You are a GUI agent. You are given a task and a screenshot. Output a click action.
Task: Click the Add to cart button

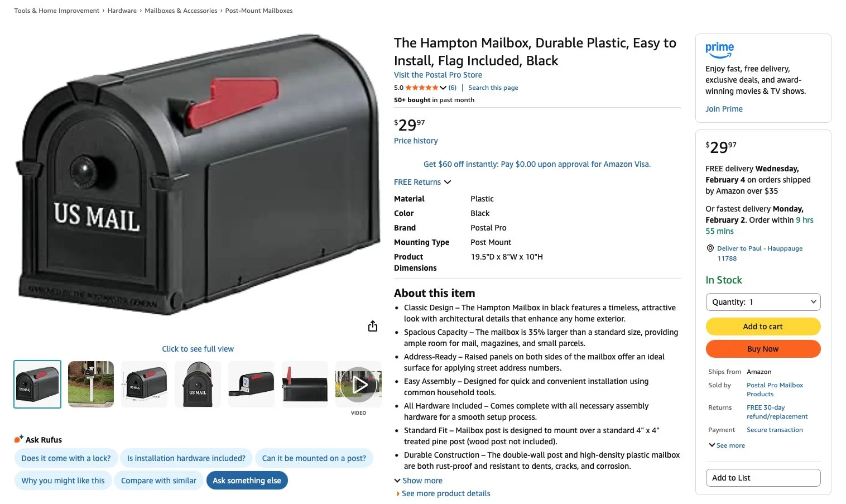coord(763,327)
